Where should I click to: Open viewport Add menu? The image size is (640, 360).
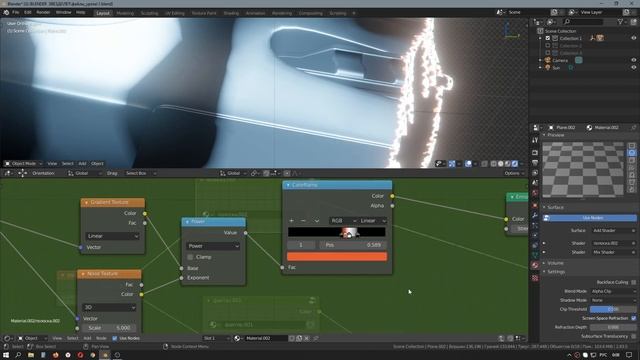pos(82,164)
